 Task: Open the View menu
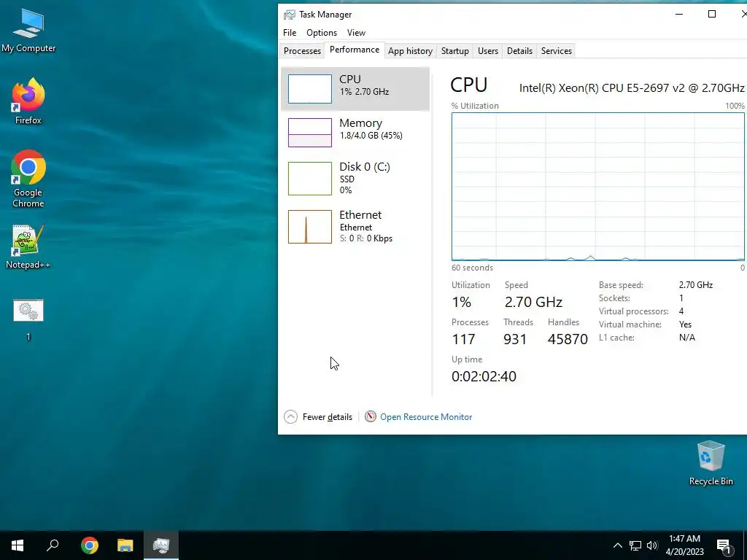coord(356,33)
